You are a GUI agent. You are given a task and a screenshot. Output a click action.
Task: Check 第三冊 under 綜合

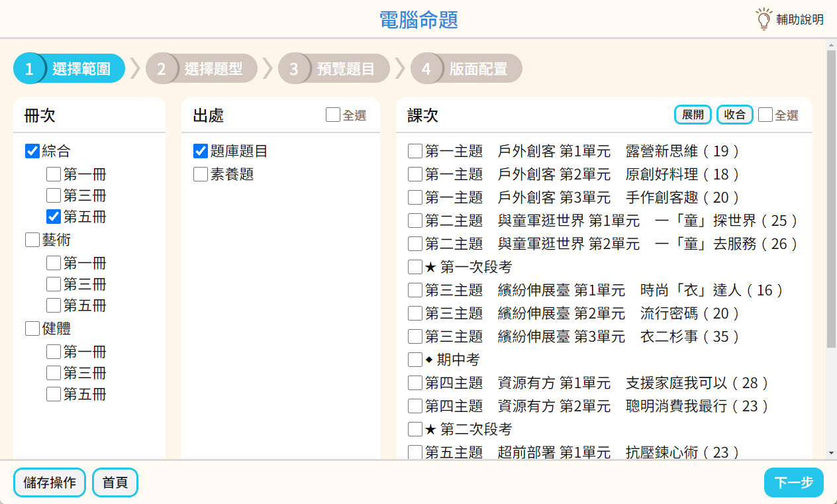pyautogui.click(x=54, y=195)
